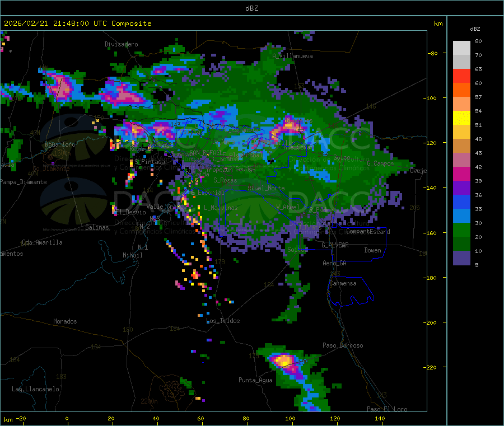Screen dimensions: 504x426
Task: Select the 0 tick on horizontal axis
Action: [x=67, y=418]
